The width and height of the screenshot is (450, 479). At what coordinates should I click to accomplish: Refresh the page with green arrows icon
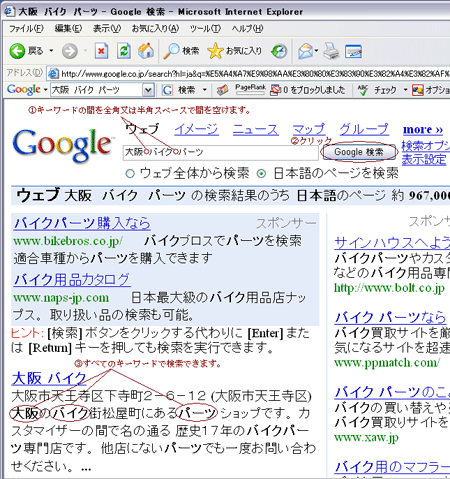pyautogui.click(x=124, y=51)
